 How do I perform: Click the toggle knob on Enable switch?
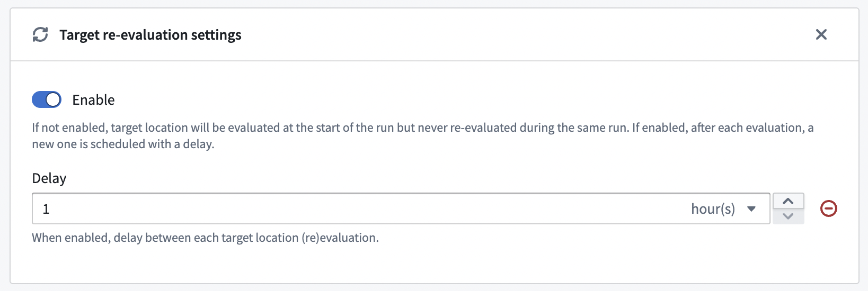(54, 99)
